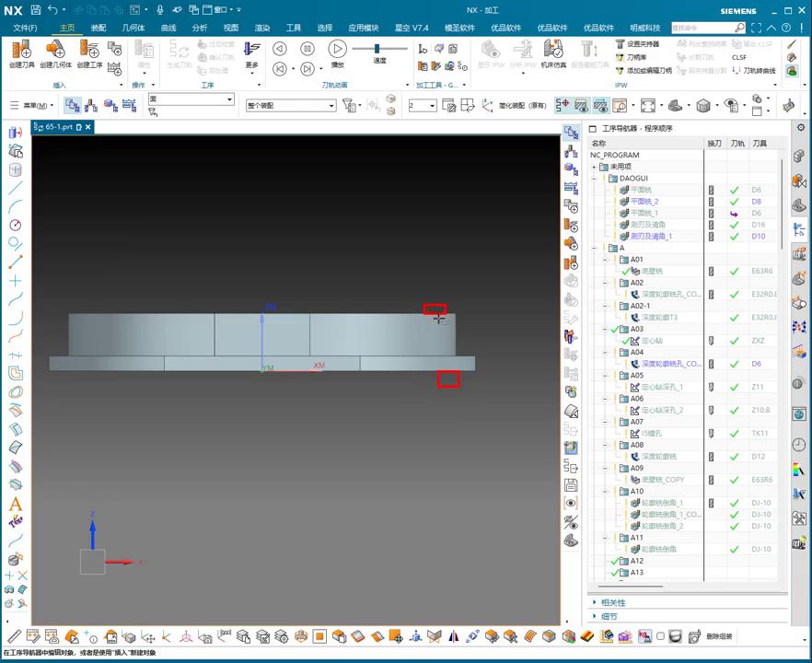Click the Create Tool (创建刀具) icon
This screenshot has height=663, width=812.
(21, 50)
